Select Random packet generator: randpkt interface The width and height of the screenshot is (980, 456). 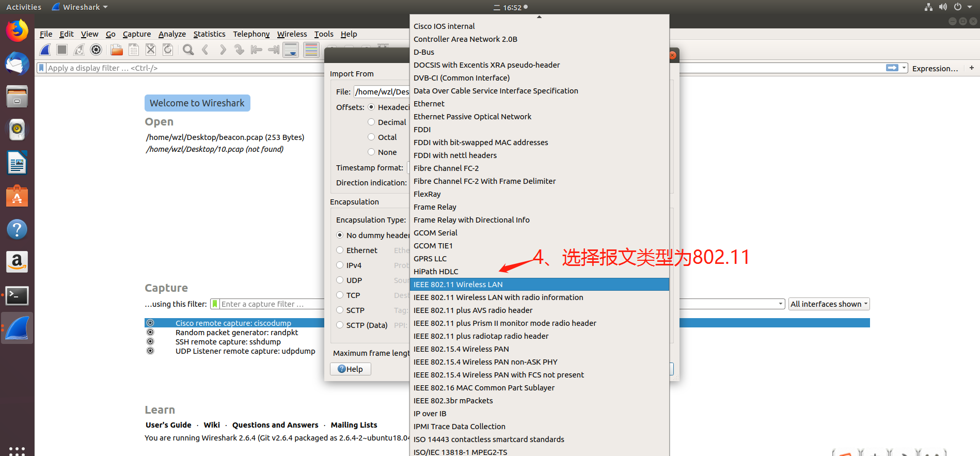coord(236,333)
